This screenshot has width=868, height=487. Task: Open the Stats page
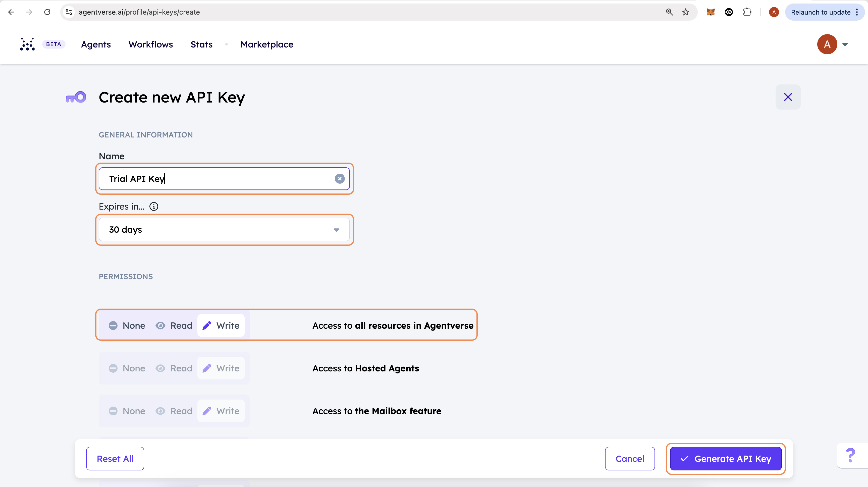click(201, 44)
